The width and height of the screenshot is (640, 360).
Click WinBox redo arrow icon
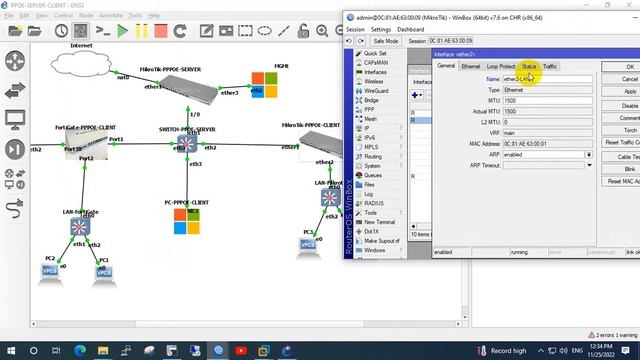point(361,41)
